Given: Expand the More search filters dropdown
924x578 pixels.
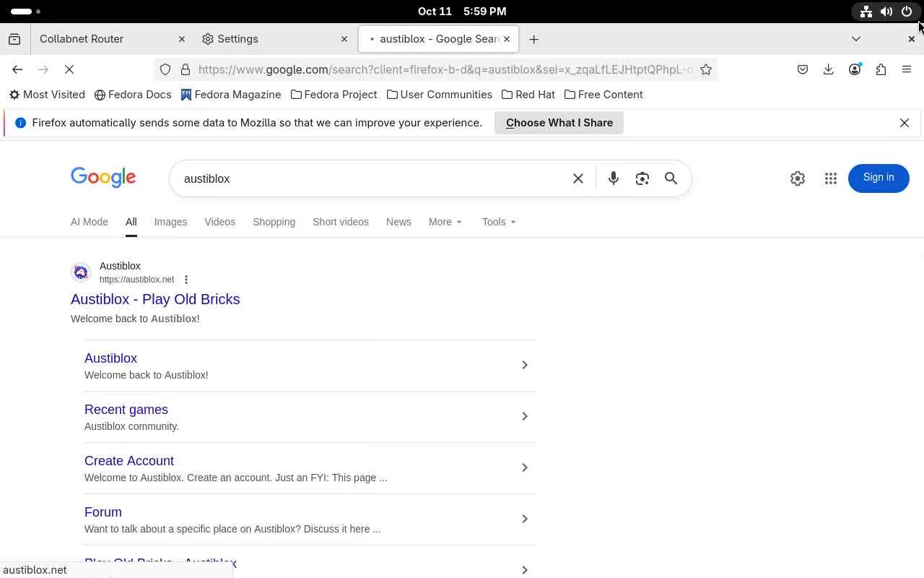Looking at the screenshot, I should [445, 222].
